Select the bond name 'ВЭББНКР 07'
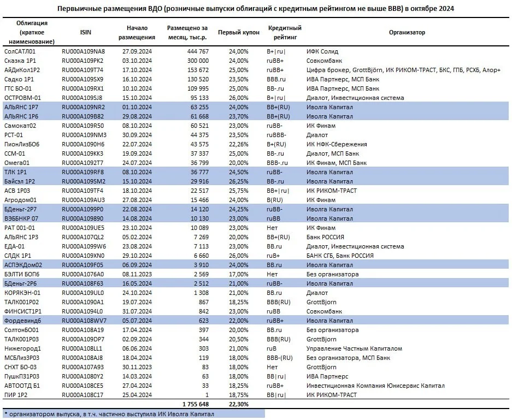 [x=21, y=218]
